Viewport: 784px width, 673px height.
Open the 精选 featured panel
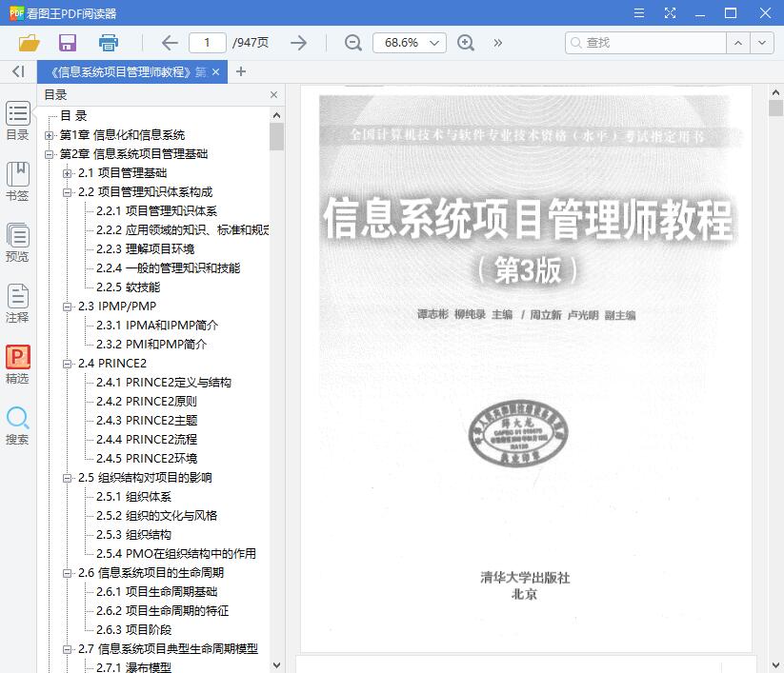(17, 365)
